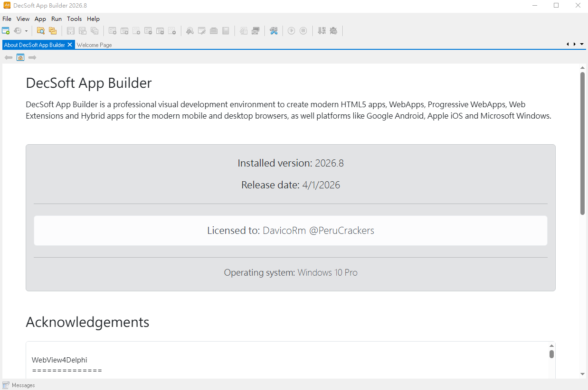Screen dimensions: 588x390
Task: Click the DavicoRm @PeruCrackers licensee text
Action: [318, 231]
